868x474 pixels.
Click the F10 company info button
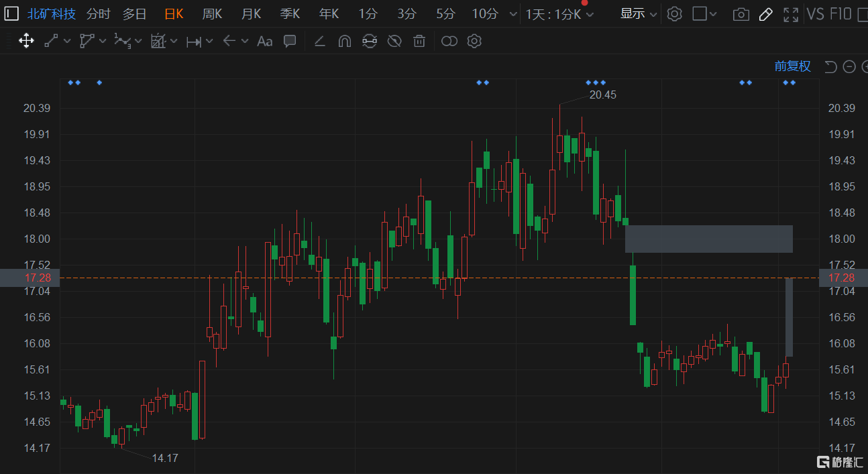coord(840,14)
